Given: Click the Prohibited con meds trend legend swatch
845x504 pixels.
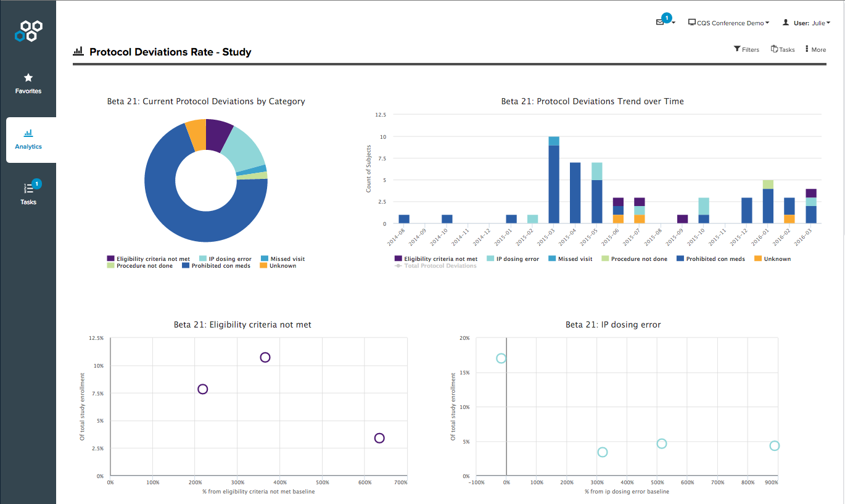Looking at the screenshot, I should tap(680, 259).
